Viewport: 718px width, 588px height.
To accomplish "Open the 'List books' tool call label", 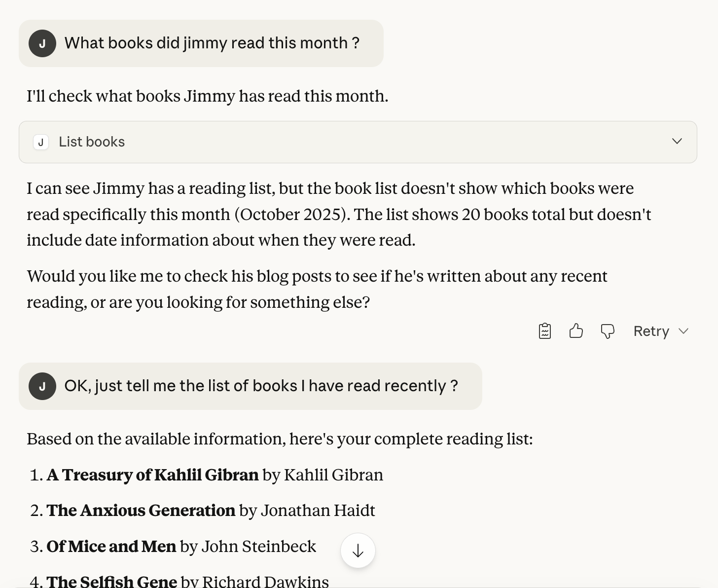I will pos(92,142).
